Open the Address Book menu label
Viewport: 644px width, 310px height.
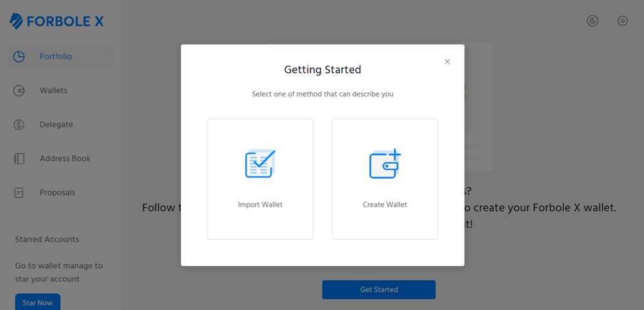coord(65,159)
